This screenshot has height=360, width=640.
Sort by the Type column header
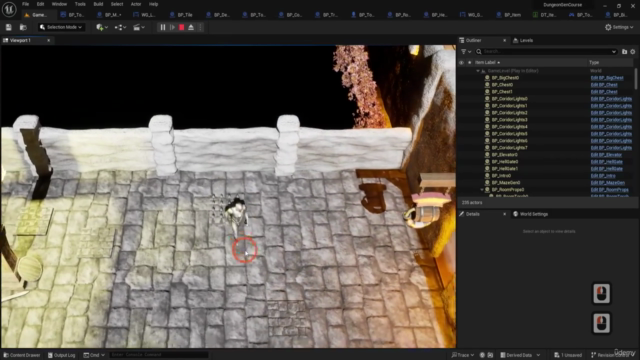click(594, 62)
